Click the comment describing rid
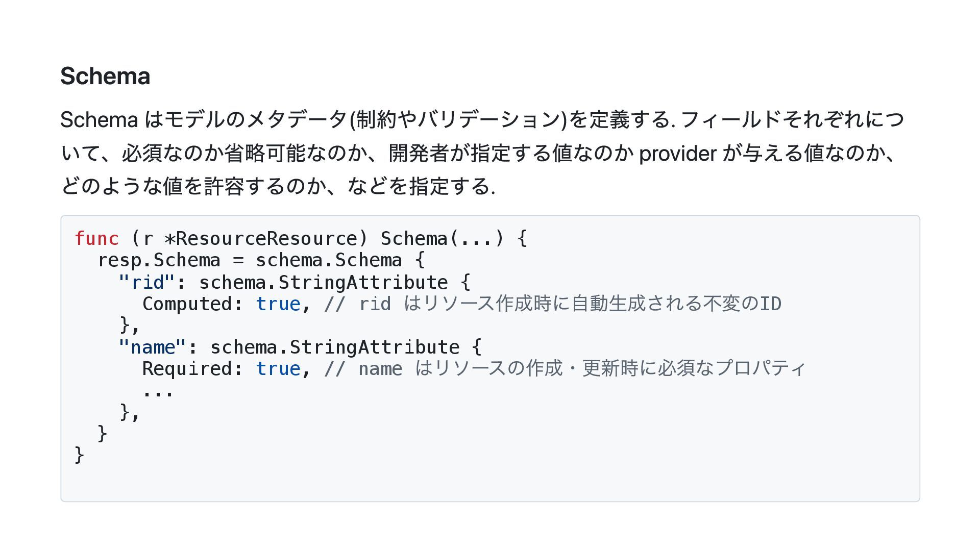980x551 pixels. click(x=552, y=304)
